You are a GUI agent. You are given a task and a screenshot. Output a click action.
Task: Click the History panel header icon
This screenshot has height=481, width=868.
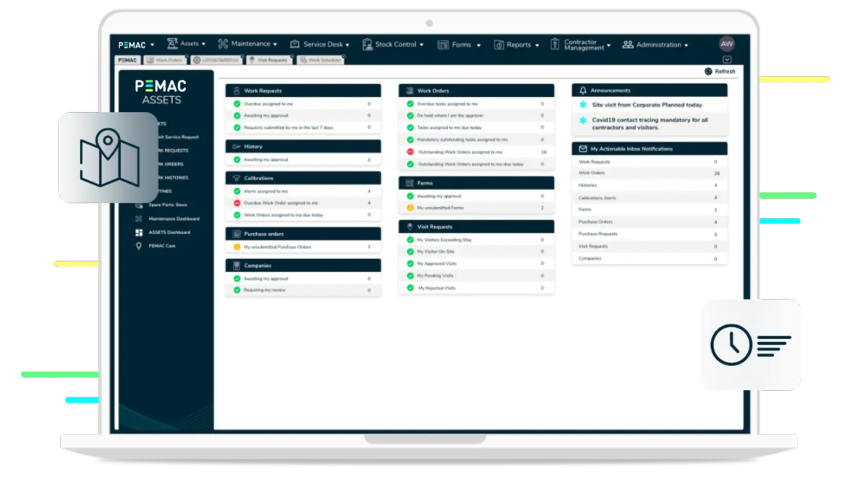[x=237, y=146]
